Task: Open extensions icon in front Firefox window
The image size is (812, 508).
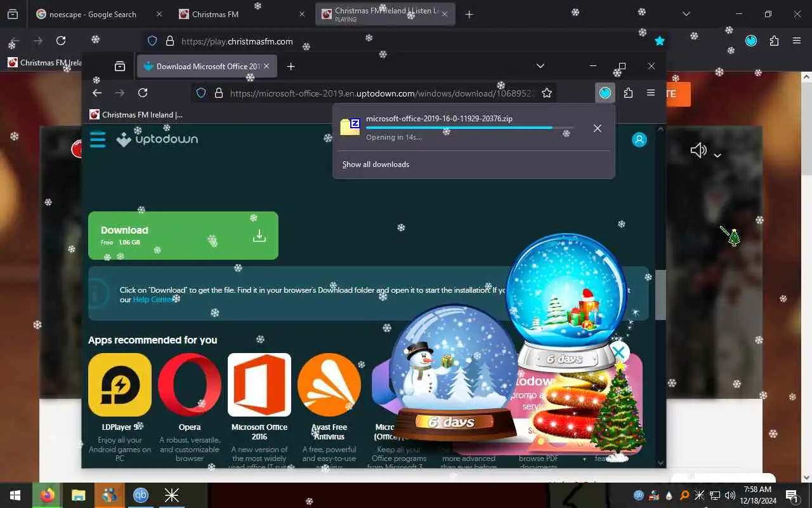Action: click(x=628, y=93)
